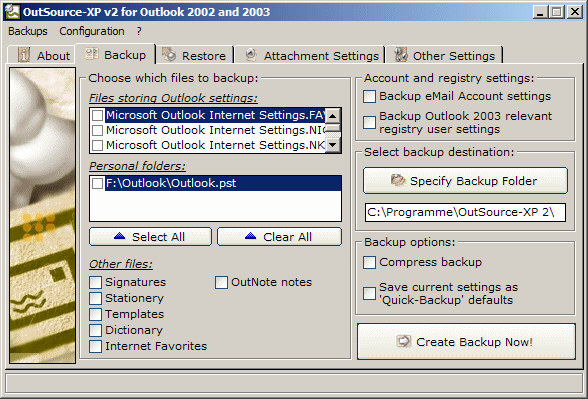Tick Save current settings as Quick-Backup defaults
The image size is (588, 399).
pos(369,293)
